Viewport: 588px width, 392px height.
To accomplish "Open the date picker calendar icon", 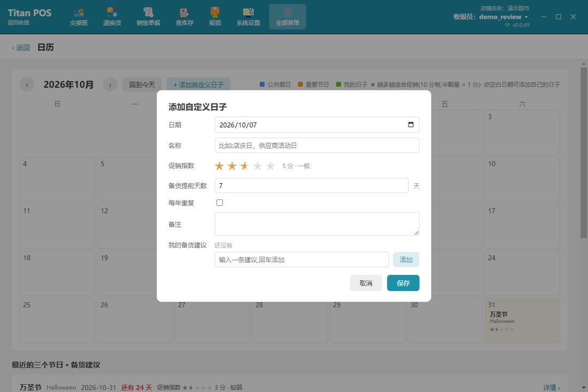I will click(x=411, y=125).
